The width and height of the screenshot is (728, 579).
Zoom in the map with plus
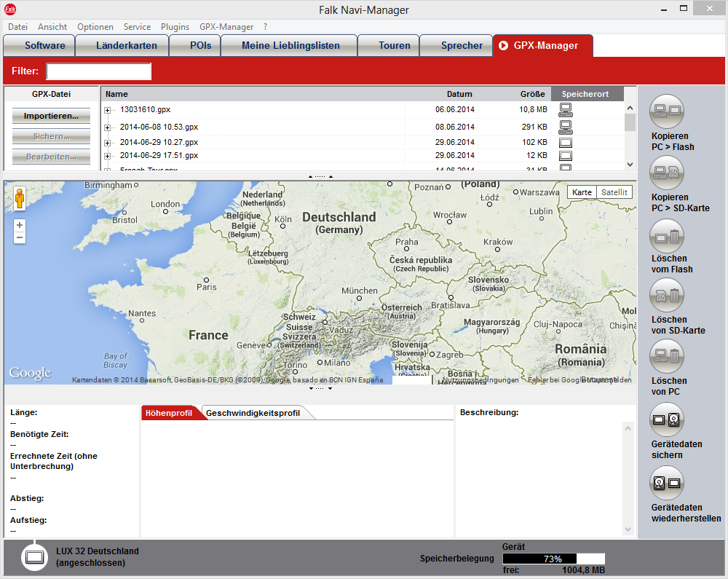coord(20,225)
